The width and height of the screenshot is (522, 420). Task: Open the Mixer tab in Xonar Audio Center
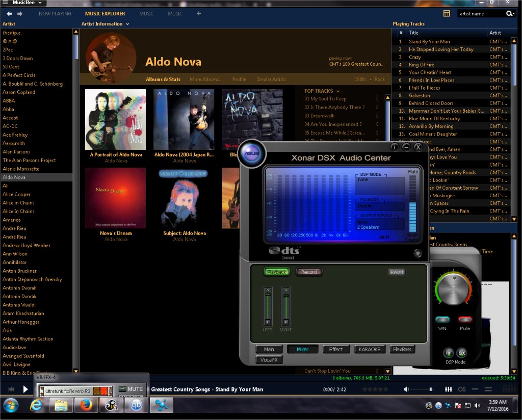click(x=302, y=349)
